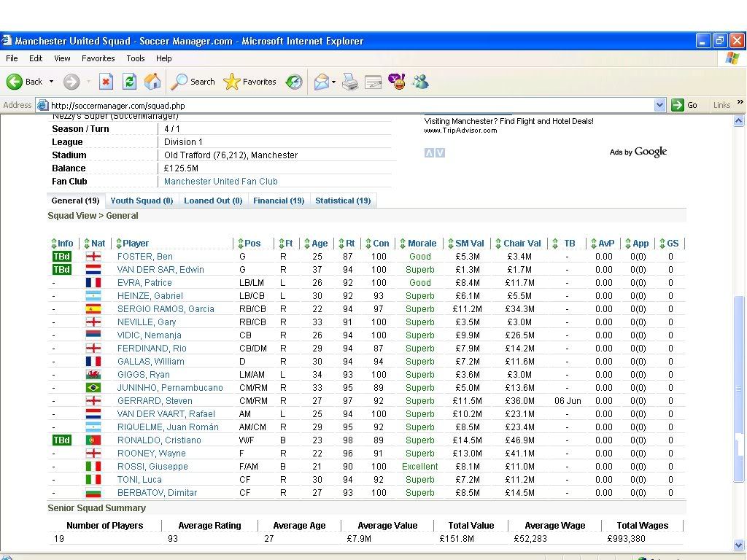Switch to the Youth Squad (0) tab
The width and height of the screenshot is (747, 560).
click(x=142, y=201)
